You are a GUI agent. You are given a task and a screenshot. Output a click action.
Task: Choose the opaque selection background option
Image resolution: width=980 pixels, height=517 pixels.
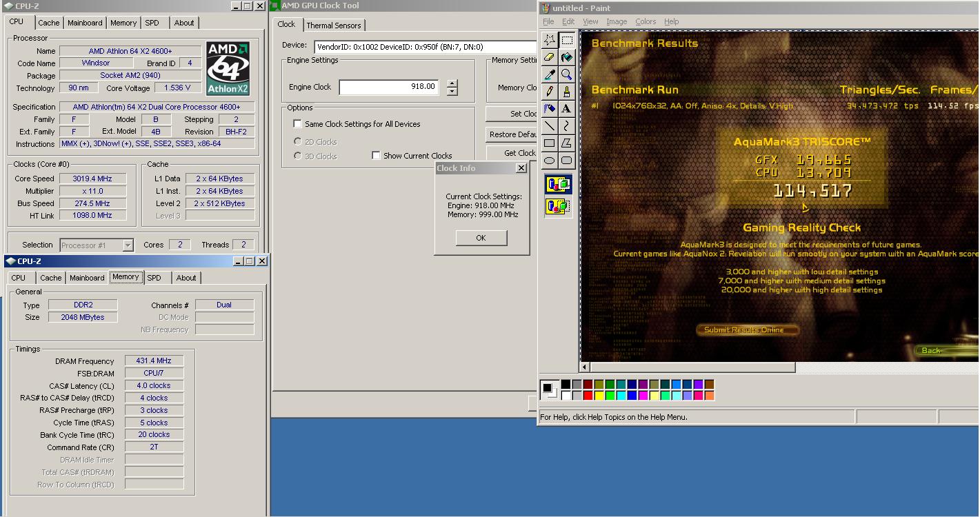coord(559,185)
